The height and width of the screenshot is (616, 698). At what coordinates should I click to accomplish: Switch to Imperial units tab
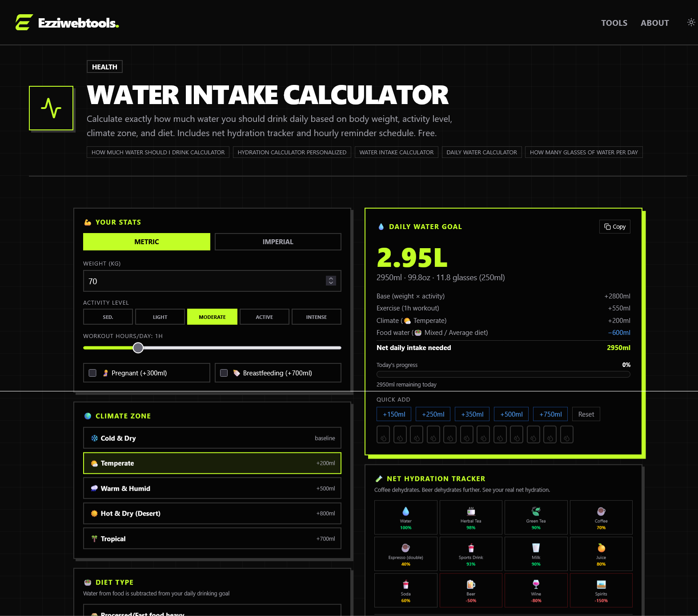point(278,242)
